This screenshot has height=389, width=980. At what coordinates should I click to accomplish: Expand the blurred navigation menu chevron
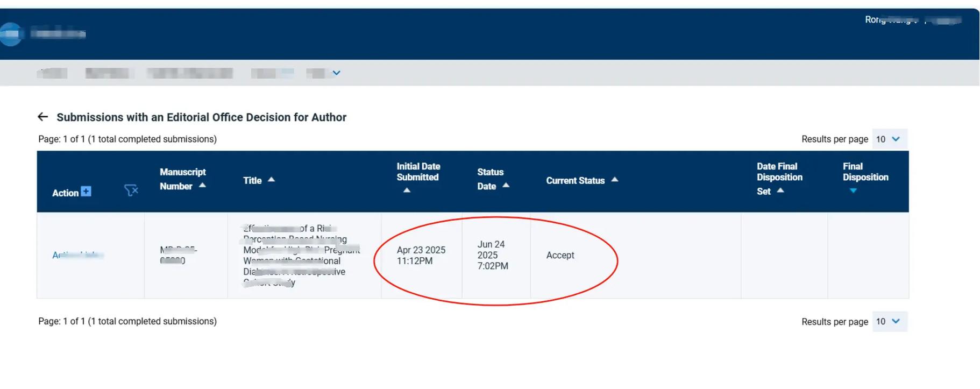point(336,73)
